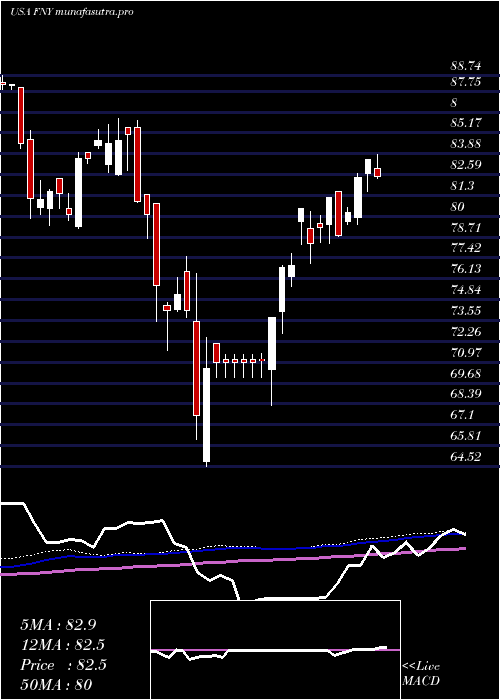
Task: Select the 76.13 price axis label
Action: coord(466,269)
